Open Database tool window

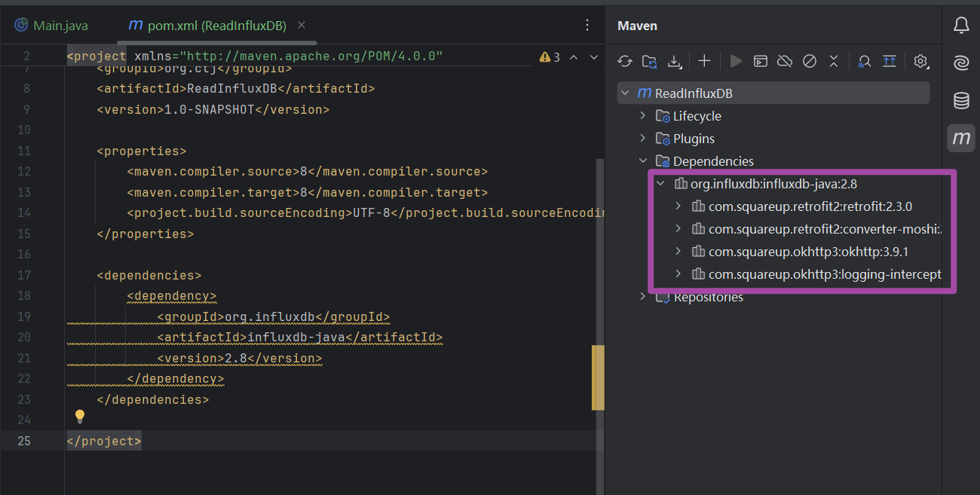tap(961, 100)
